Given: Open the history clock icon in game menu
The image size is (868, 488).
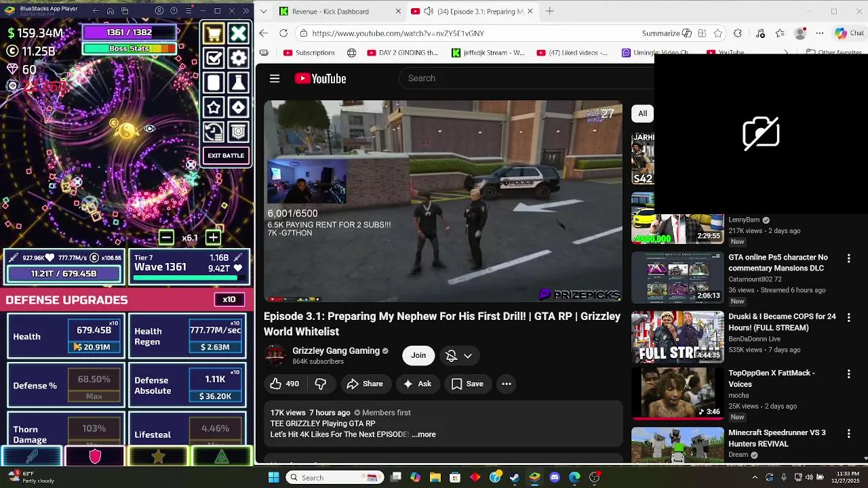Looking at the screenshot, I should coord(214,131).
